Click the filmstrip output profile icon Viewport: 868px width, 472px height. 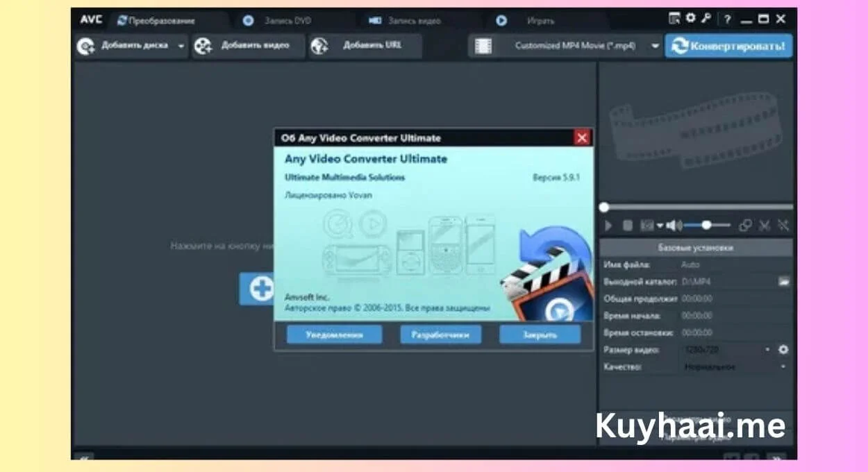483,47
